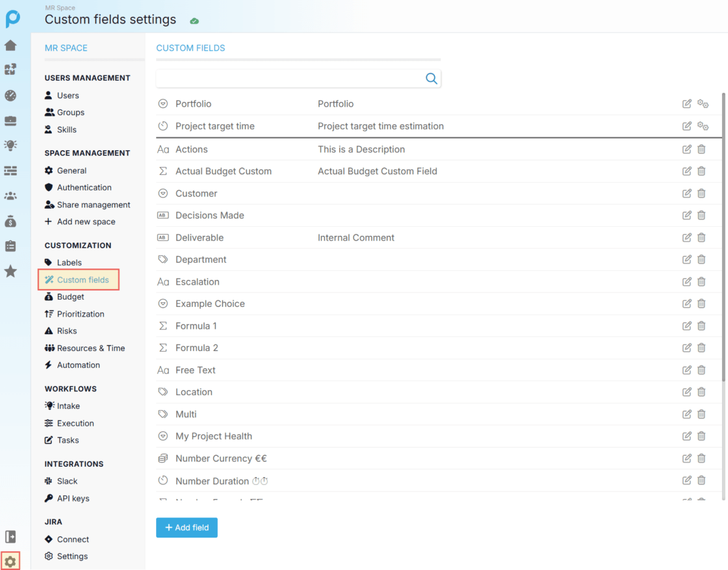Delete the Department custom field
728x570 pixels.
tap(701, 259)
